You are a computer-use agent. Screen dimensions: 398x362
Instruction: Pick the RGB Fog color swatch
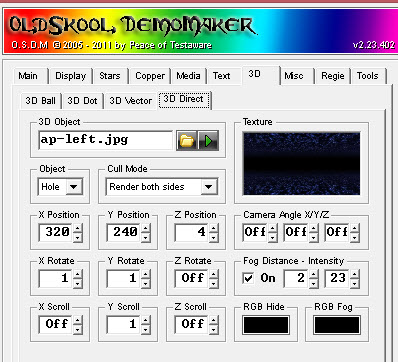[x=337, y=325]
